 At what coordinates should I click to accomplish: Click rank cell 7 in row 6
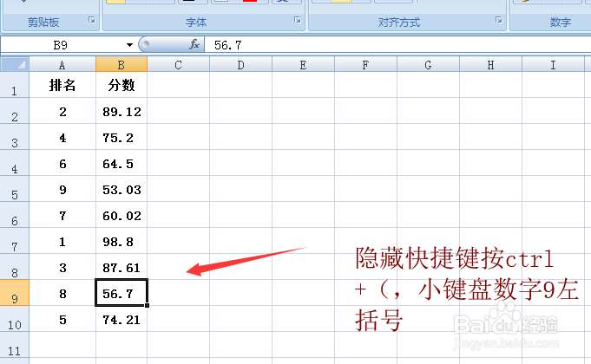point(62,215)
